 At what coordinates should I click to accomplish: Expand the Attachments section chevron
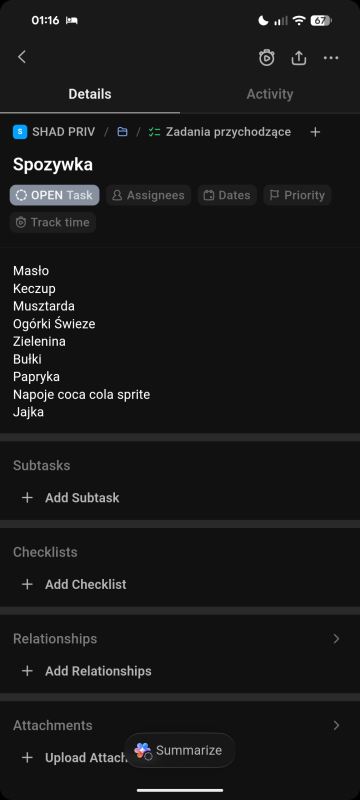(336, 725)
